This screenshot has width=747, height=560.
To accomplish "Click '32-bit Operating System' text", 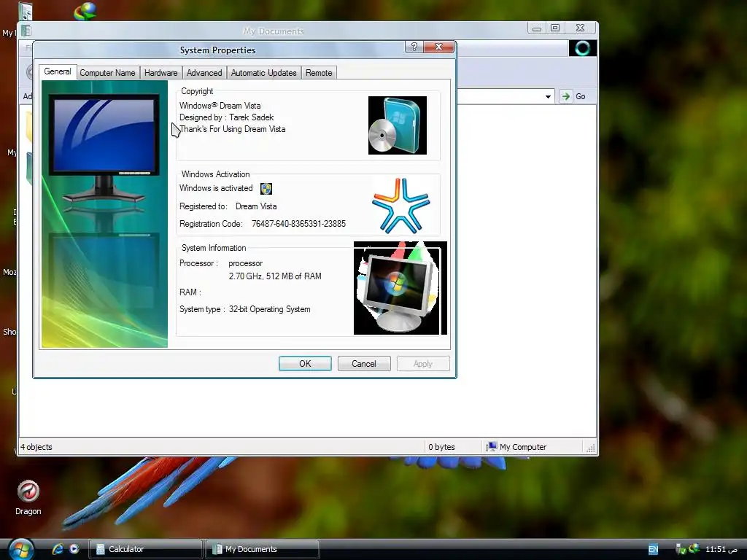I will point(270,309).
